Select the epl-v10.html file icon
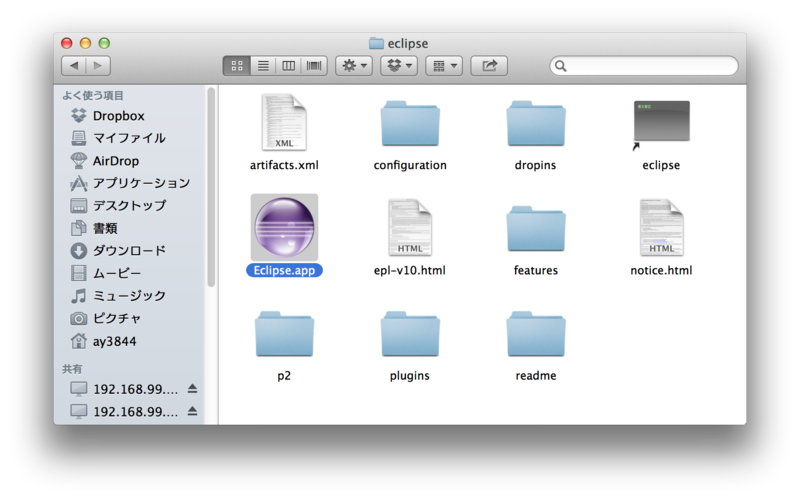The height and width of the screenshot is (499, 800). tap(410, 228)
